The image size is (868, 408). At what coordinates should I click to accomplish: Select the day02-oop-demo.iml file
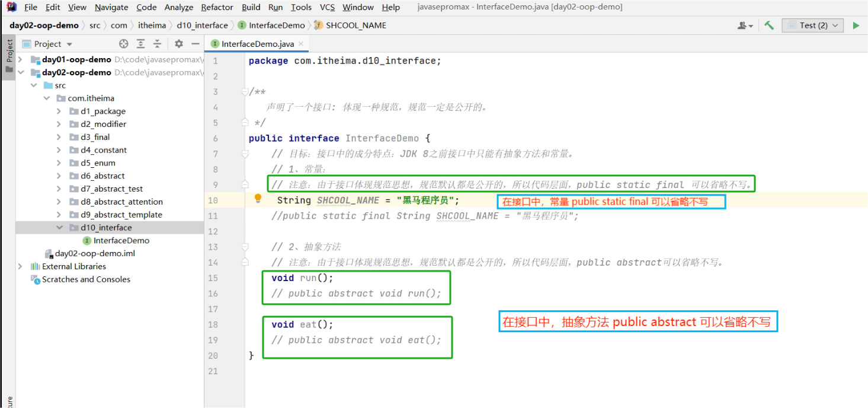click(95, 253)
